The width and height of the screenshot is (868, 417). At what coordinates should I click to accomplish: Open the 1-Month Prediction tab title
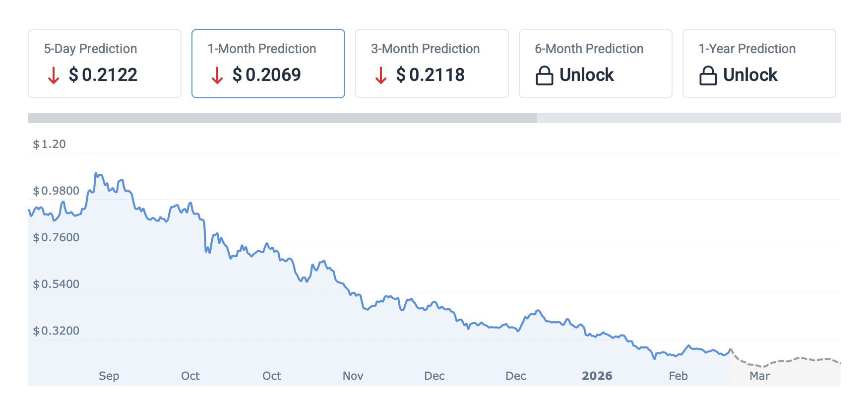[261, 49]
